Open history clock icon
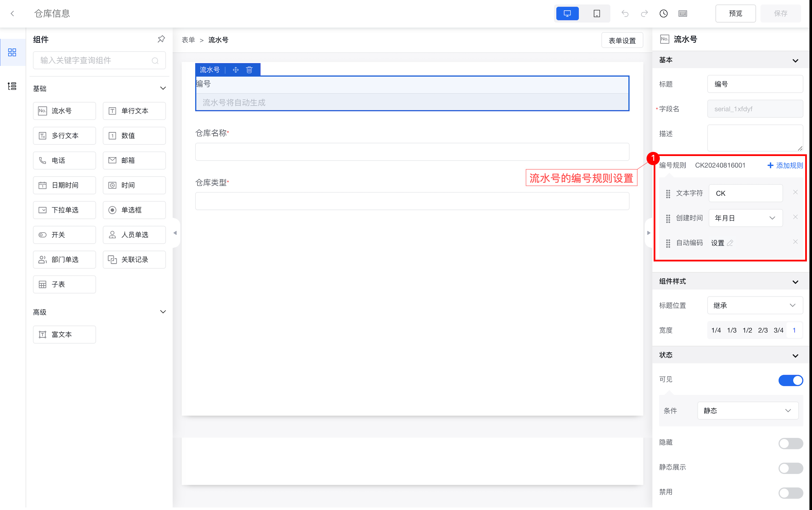This screenshot has width=812, height=510. [663, 14]
